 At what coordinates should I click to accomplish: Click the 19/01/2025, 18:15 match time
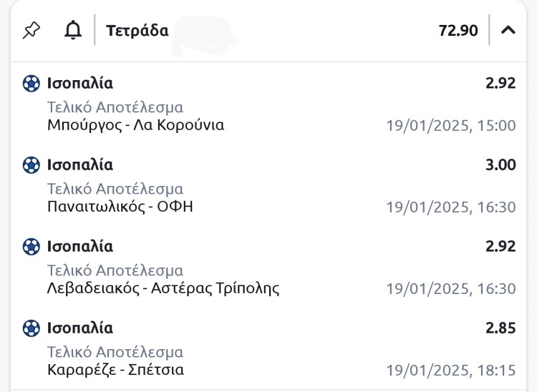click(450, 371)
